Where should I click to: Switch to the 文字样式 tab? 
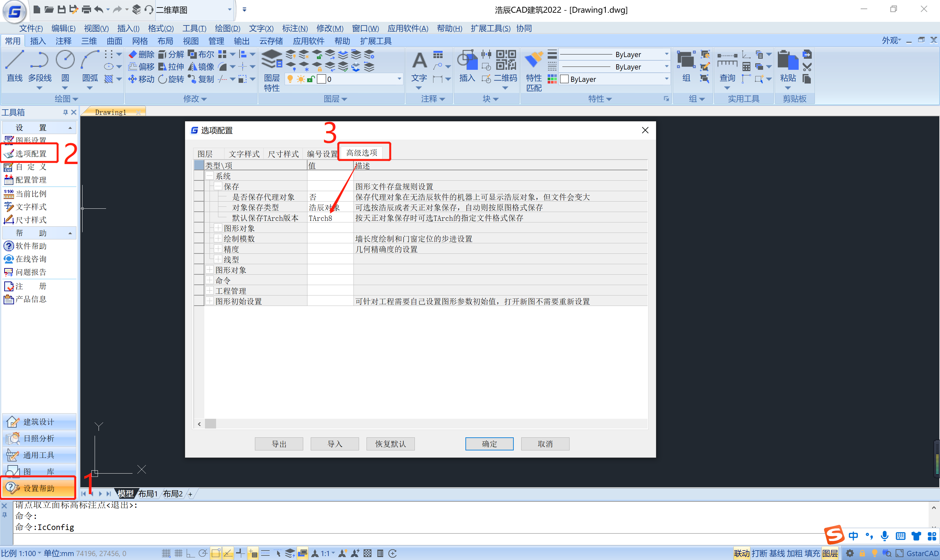click(244, 154)
